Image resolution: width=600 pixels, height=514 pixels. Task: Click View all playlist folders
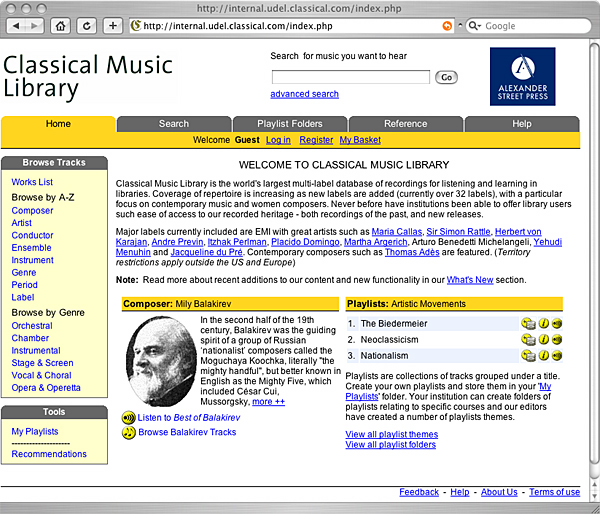pyautogui.click(x=391, y=445)
